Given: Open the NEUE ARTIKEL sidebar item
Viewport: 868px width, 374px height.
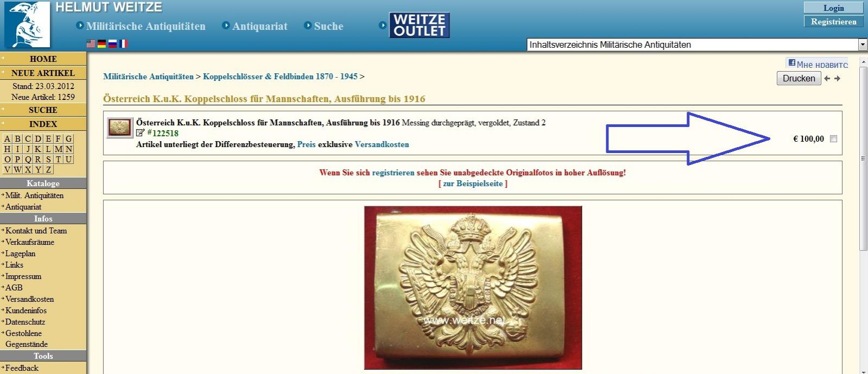Looking at the screenshot, I should pos(43,73).
